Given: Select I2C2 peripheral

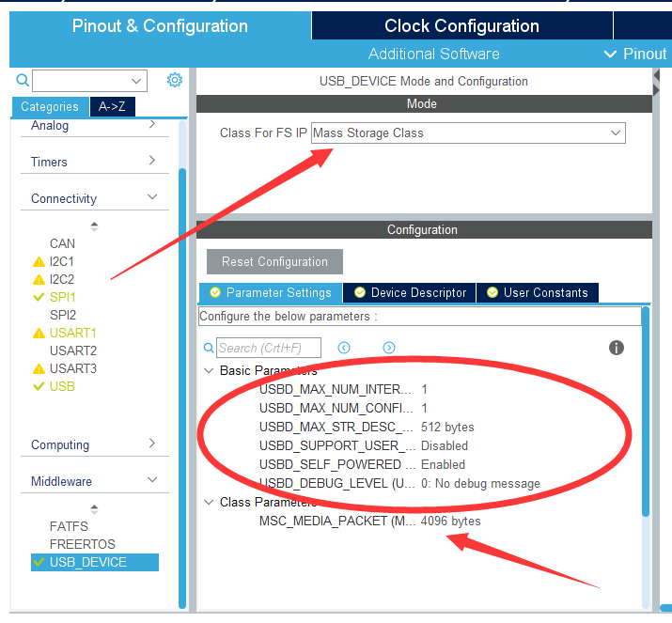Looking at the screenshot, I should (62, 279).
